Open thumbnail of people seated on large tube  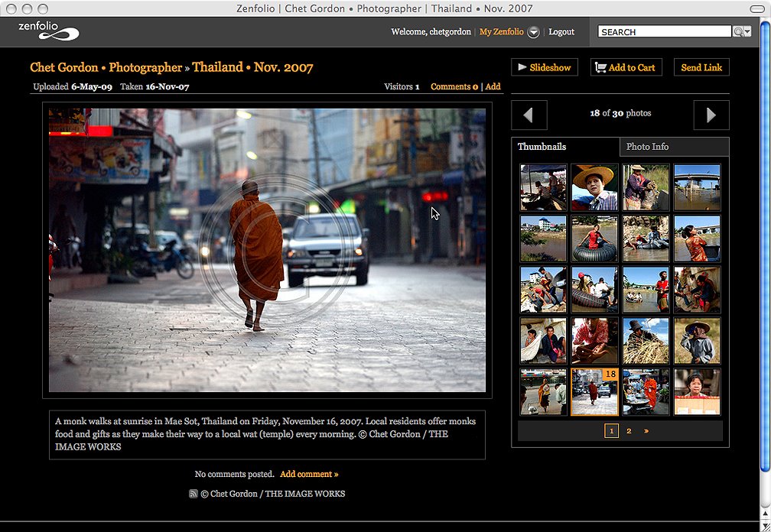coord(594,290)
